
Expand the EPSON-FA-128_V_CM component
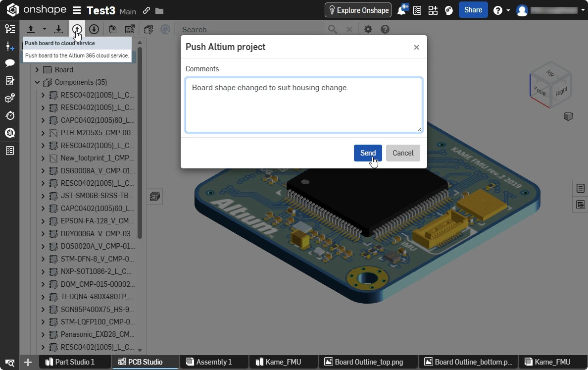coord(43,221)
